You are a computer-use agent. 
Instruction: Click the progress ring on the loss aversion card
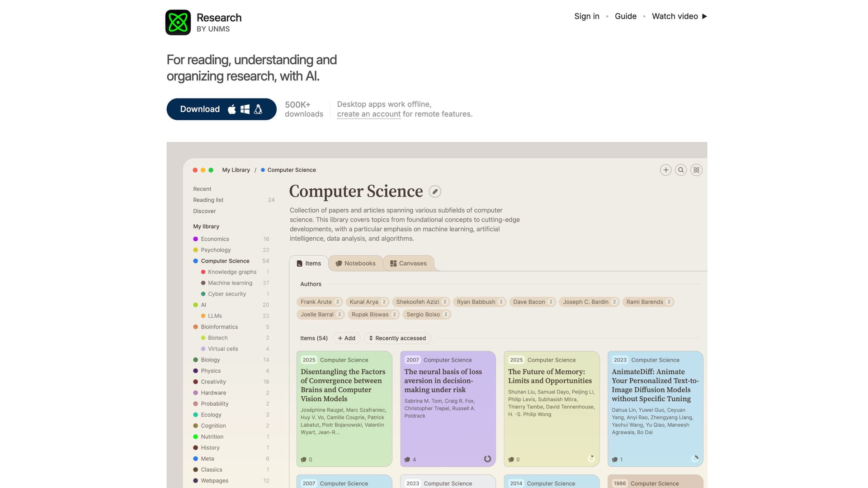click(487, 459)
